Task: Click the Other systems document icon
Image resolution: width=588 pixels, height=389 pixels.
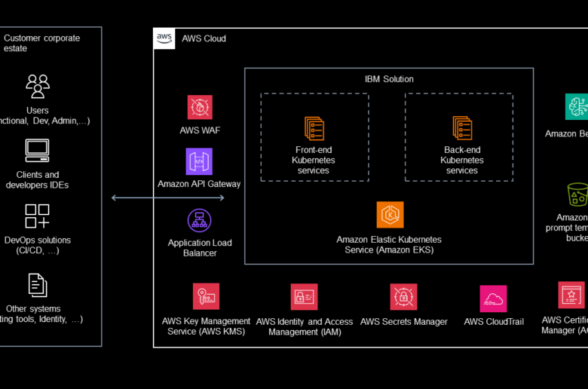Action: click(x=37, y=284)
